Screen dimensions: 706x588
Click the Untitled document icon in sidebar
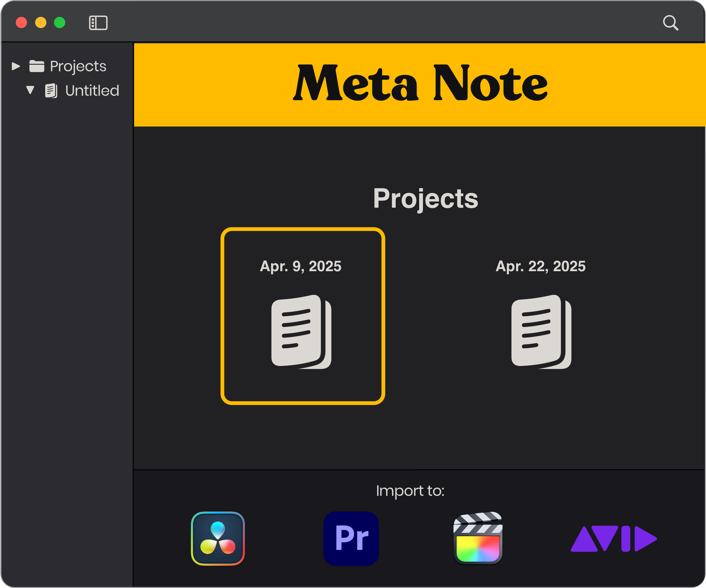click(51, 91)
